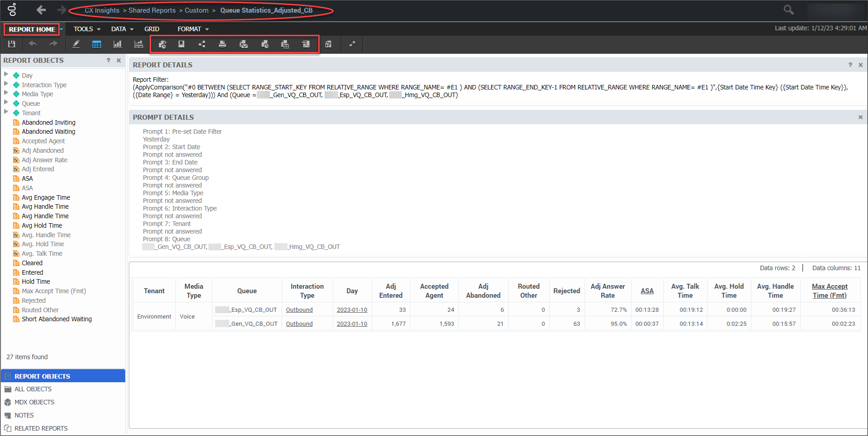
Task: Click the Print icon in toolbar
Action: point(222,44)
